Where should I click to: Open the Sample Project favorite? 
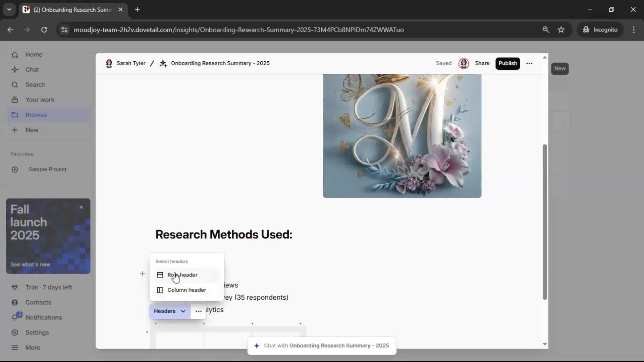(47, 169)
